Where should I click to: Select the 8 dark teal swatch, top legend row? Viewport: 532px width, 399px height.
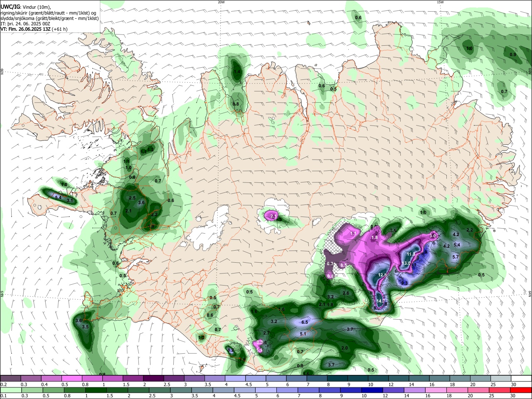coord(337,379)
